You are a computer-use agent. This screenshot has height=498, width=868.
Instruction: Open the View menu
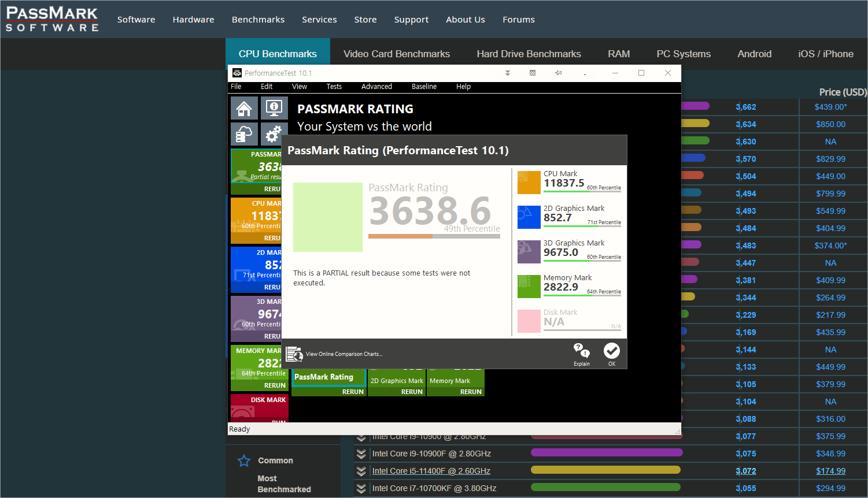(x=300, y=87)
